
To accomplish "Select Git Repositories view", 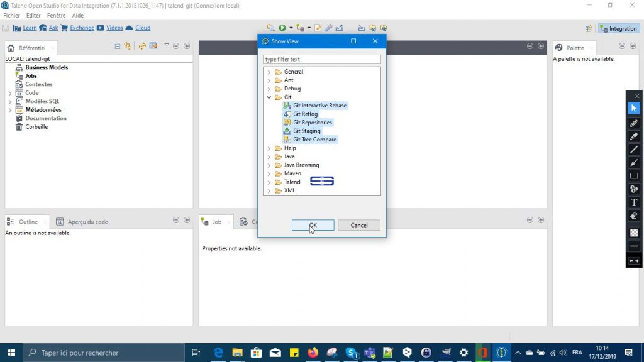I will coord(308,123).
